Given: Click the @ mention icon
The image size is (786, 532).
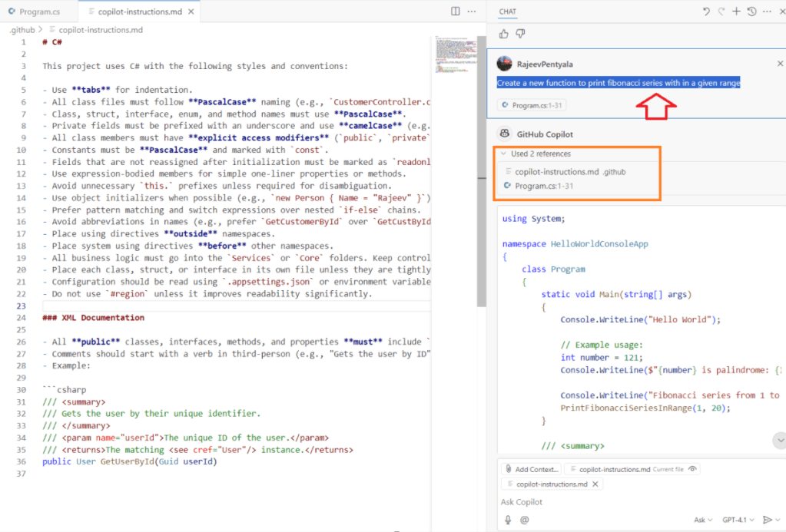Looking at the screenshot, I should coord(525,520).
